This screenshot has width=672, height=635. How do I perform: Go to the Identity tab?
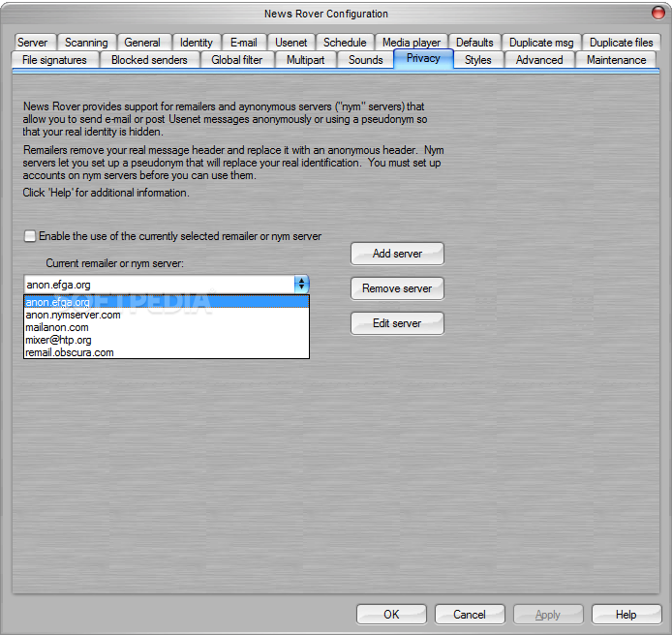(x=197, y=43)
